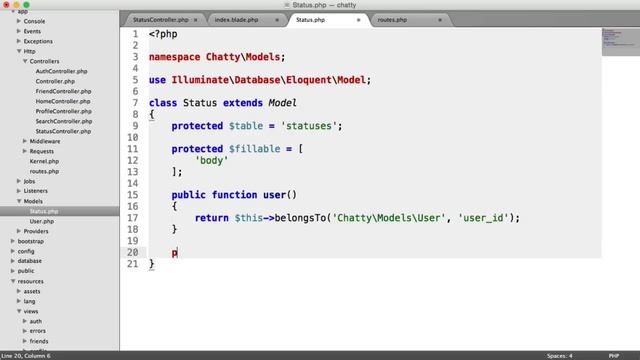
Task: Open StatusController.php in sidebar
Action: tap(63, 131)
